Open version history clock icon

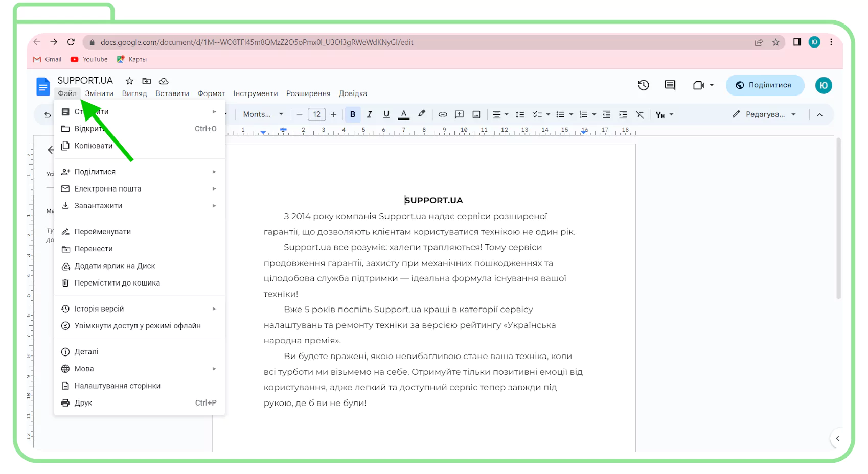tap(644, 85)
